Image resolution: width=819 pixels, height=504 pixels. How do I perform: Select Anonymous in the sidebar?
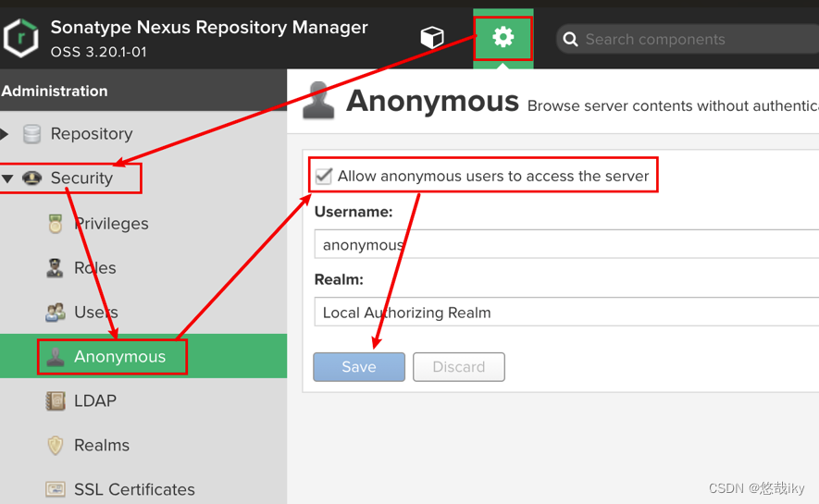(119, 356)
